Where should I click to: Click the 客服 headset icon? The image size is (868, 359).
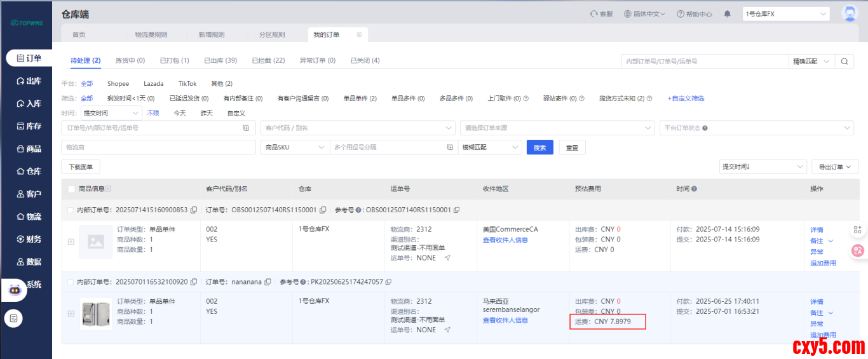(593, 14)
